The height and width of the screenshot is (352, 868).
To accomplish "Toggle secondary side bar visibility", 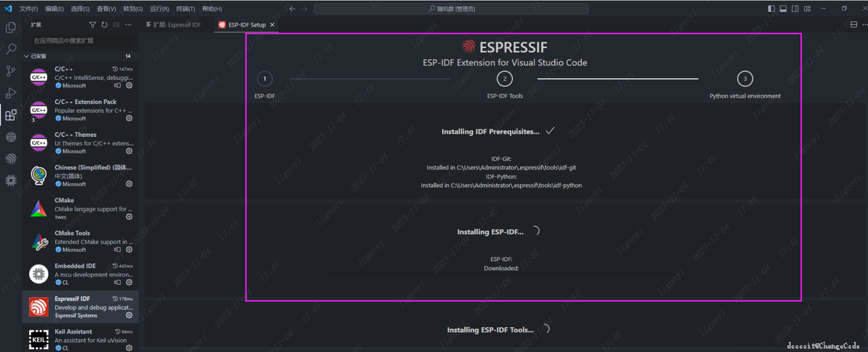I will pyautogui.click(x=795, y=9).
